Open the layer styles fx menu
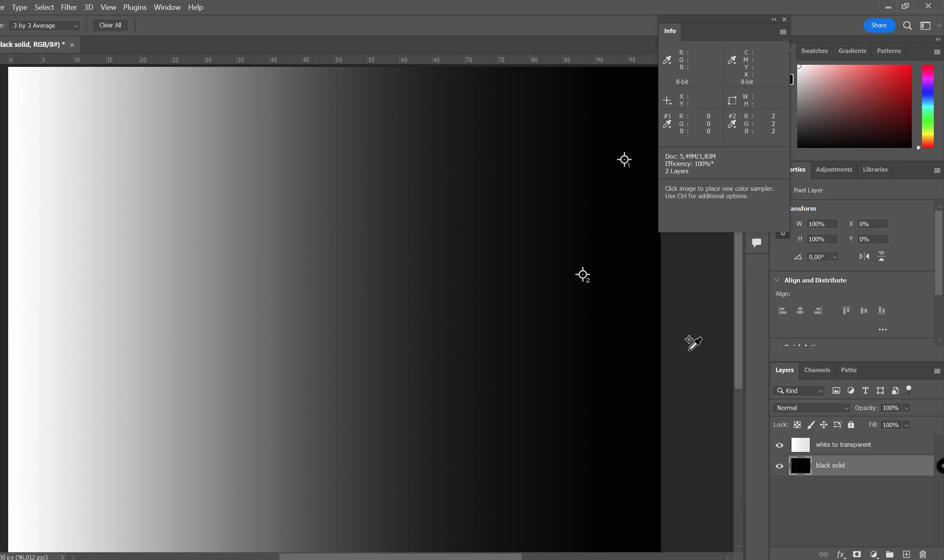 tap(840, 554)
